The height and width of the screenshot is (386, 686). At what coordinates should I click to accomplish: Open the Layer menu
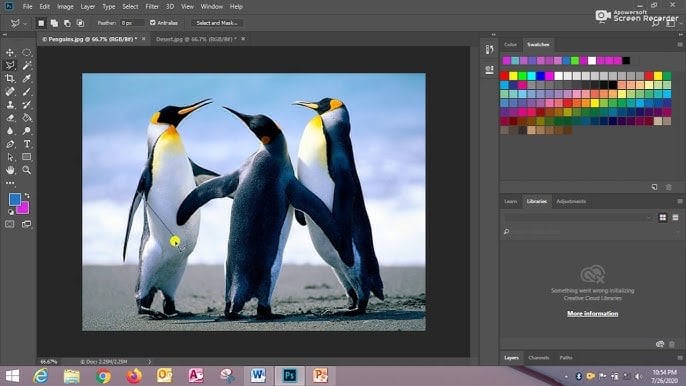pyautogui.click(x=88, y=7)
